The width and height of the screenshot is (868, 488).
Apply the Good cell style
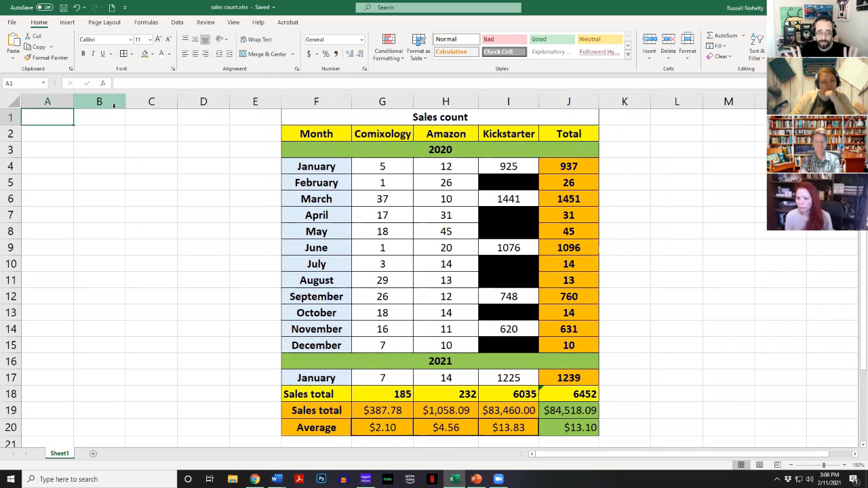552,39
